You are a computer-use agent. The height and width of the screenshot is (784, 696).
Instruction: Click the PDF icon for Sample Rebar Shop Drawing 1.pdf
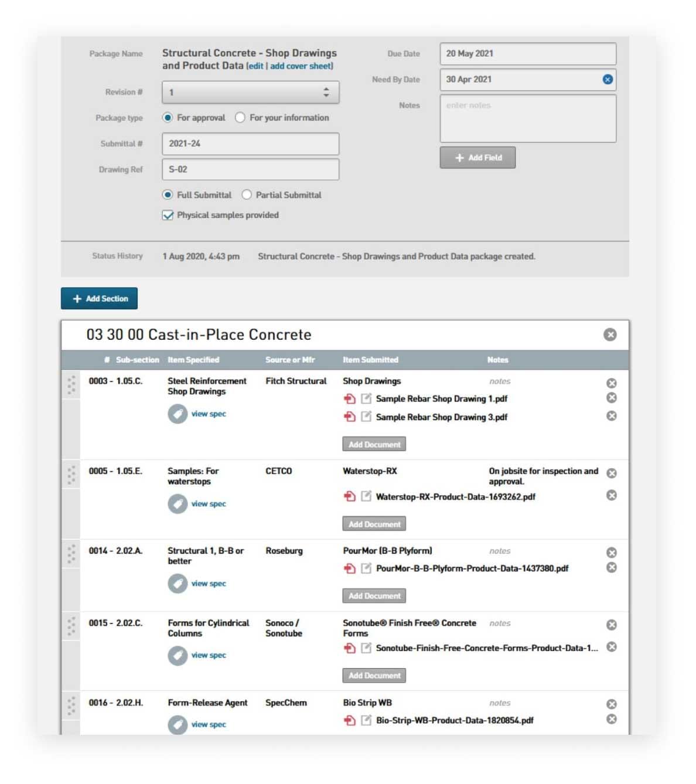point(350,399)
